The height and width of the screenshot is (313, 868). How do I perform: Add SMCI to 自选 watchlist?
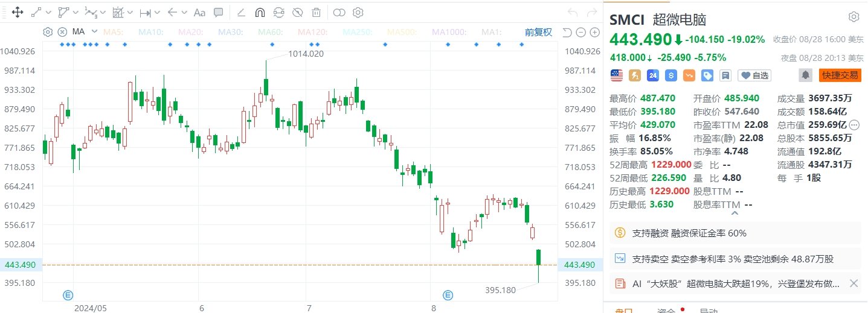click(755, 75)
